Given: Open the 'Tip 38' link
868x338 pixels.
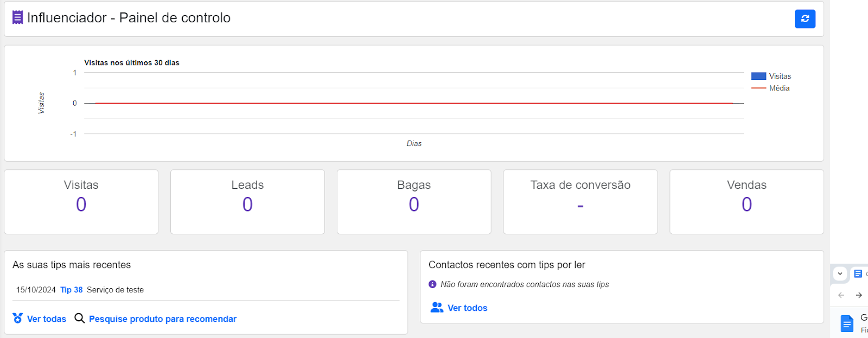Looking at the screenshot, I should [72, 290].
